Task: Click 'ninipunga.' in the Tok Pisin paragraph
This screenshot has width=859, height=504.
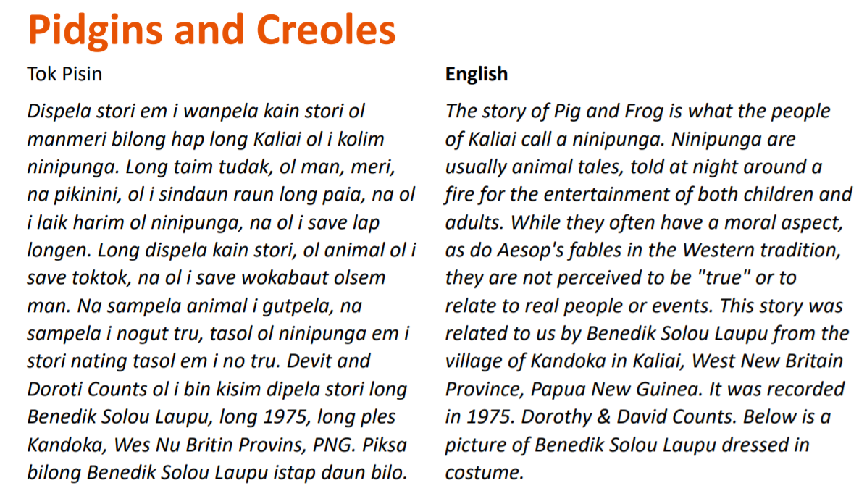Action: 73,167
